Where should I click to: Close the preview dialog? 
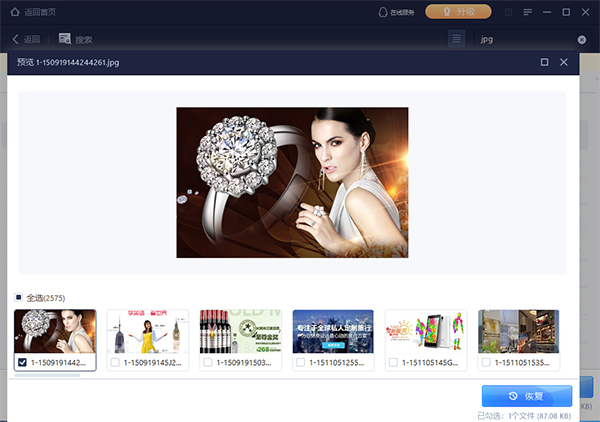click(564, 62)
